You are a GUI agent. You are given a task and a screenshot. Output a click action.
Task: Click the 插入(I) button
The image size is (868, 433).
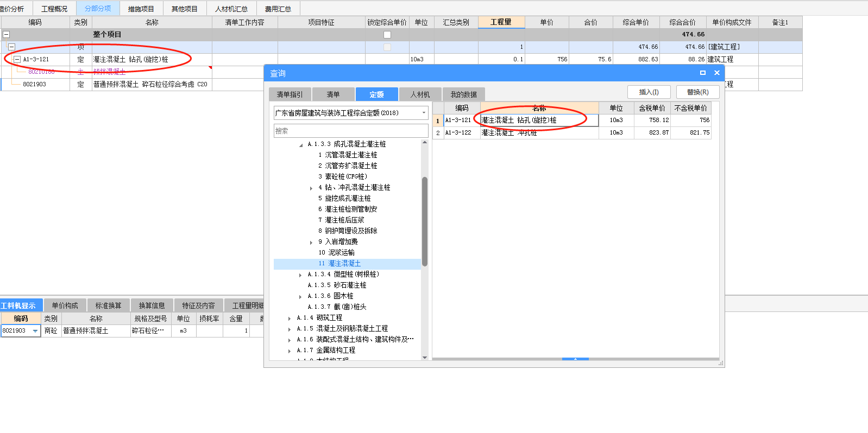coord(649,92)
